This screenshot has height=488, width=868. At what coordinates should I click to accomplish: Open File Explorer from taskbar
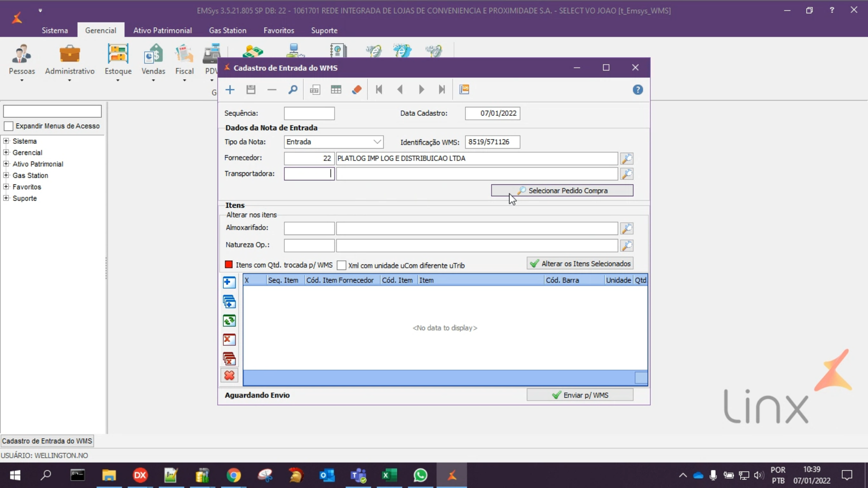click(x=109, y=476)
